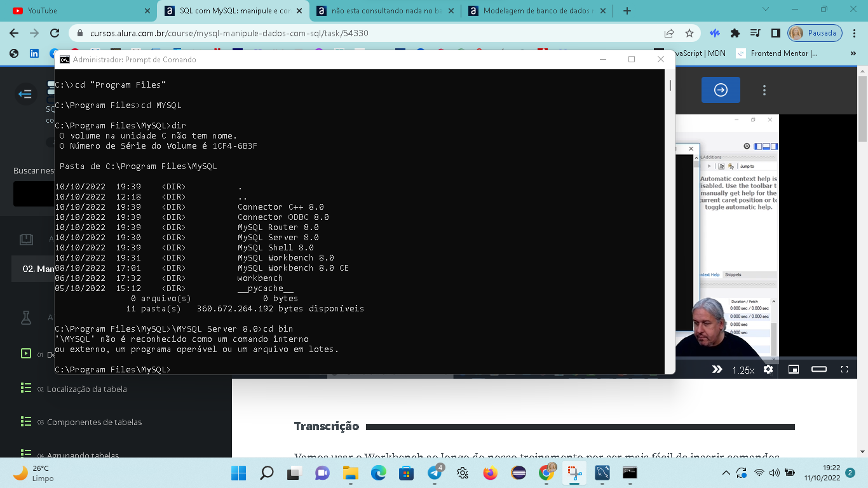Open Task View on the taskbar
The image size is (868, 488).
tap(294, 473)
